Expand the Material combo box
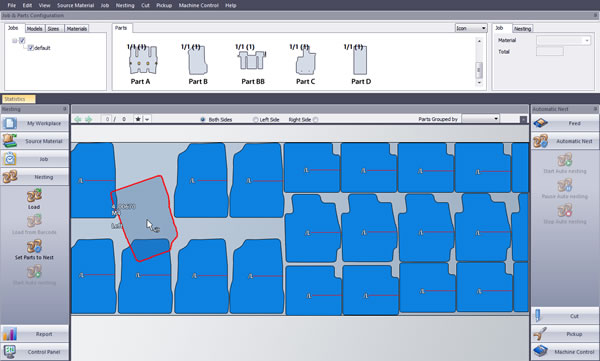Screen dimensions: 600x361 coord(563,40)
